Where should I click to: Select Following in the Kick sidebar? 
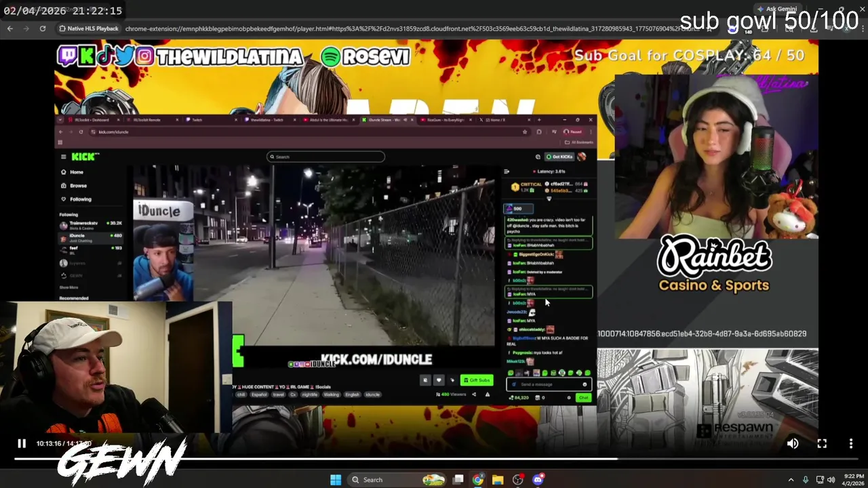tap(80, 199)
